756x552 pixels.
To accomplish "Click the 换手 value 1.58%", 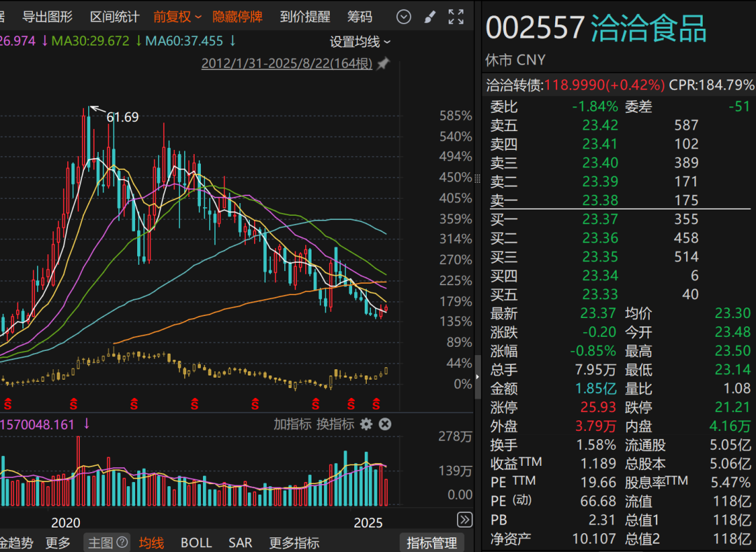I will tap(596, 445).
